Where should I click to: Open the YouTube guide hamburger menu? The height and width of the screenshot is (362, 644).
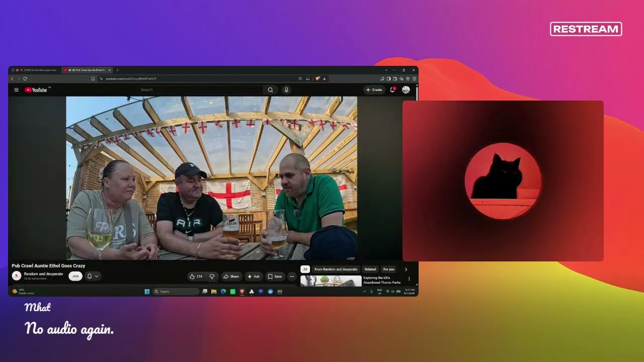click(16, 90)
